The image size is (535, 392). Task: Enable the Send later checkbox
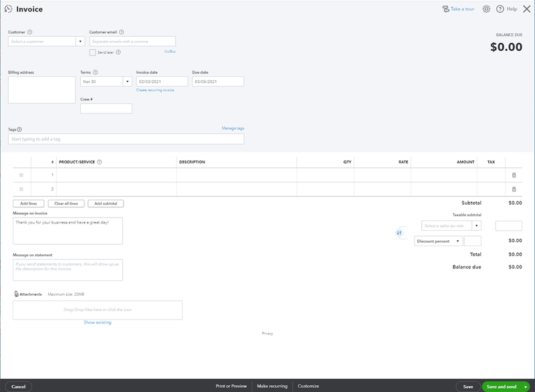point(92,52)
